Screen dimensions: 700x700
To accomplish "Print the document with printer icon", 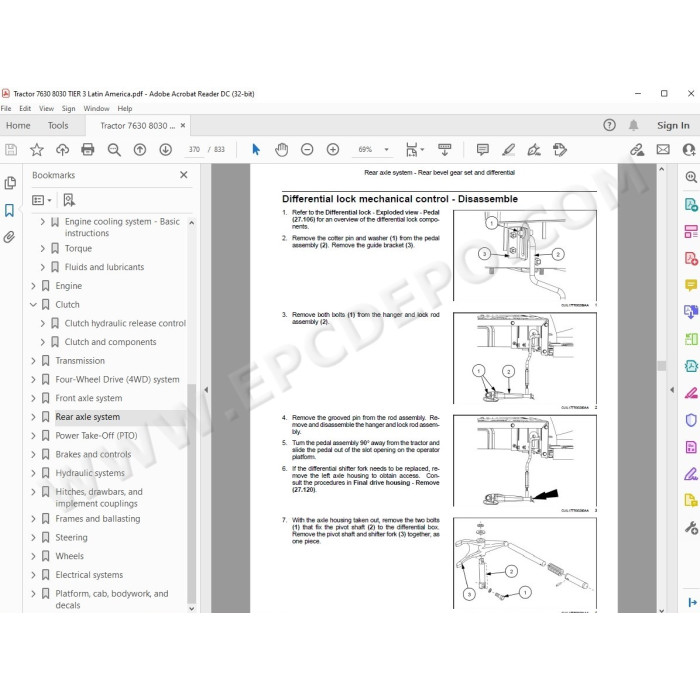I will coord(88,150).
